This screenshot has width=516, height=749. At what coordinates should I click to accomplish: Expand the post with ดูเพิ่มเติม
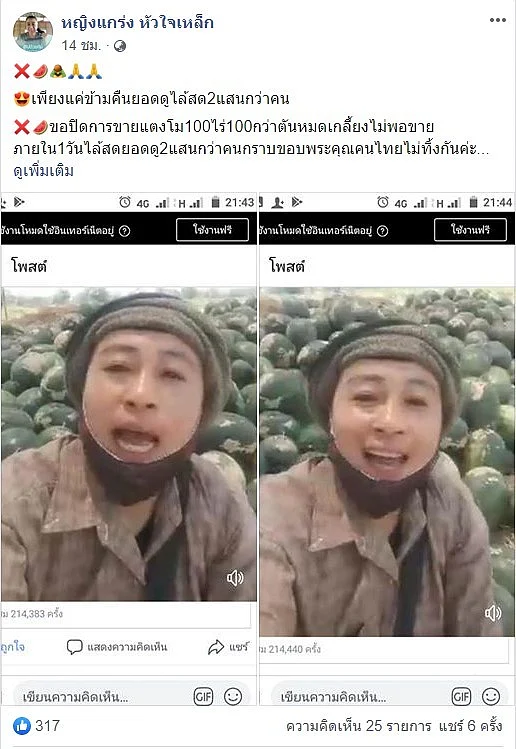(43, 171)
